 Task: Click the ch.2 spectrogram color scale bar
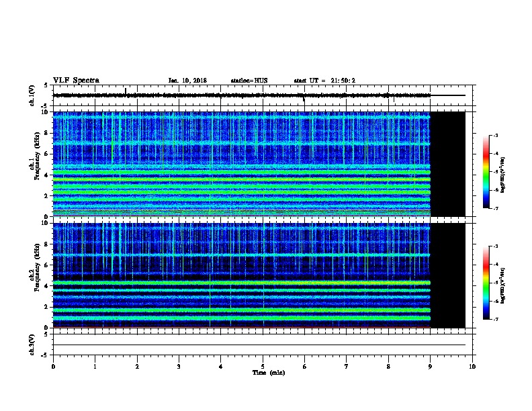point(486,283)
